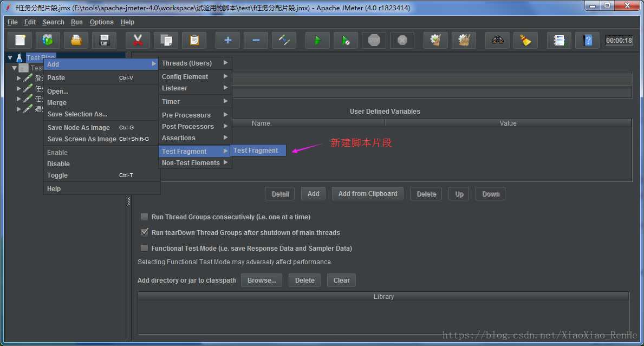Screen dimensions: 644x346
Task: Click the Copy toolbar icon
Action: [166, 40]
